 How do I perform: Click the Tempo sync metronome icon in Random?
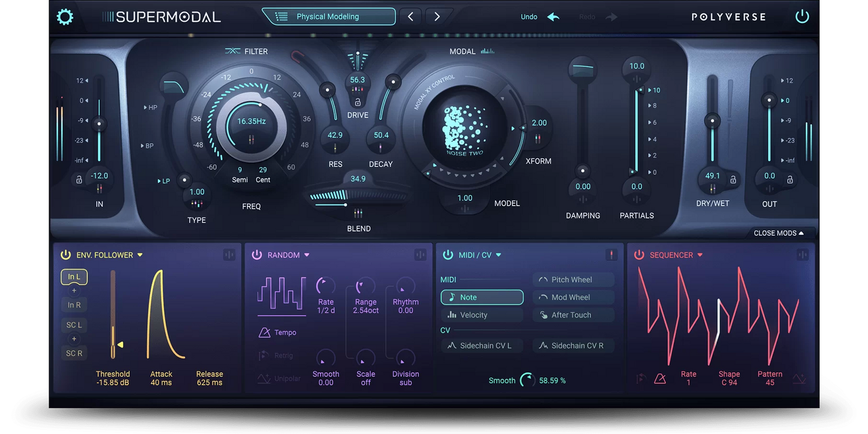coord(265,333)
